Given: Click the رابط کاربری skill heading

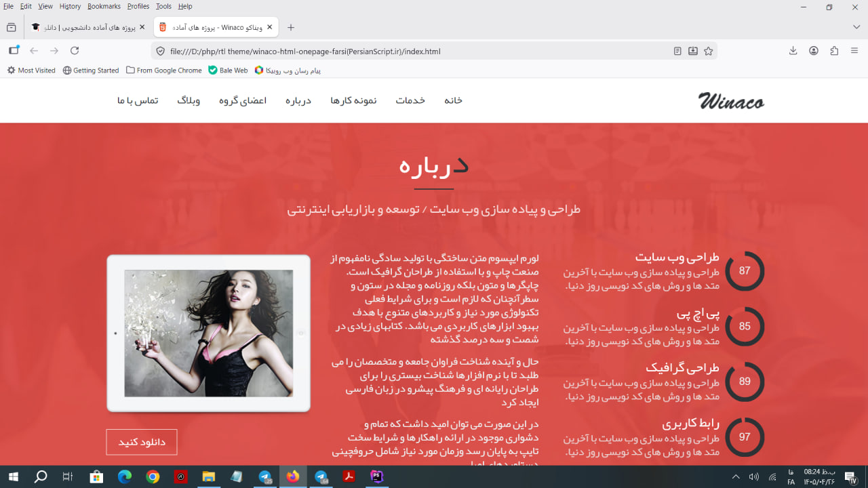Looking at the screenshot, I should click(690, 424).
